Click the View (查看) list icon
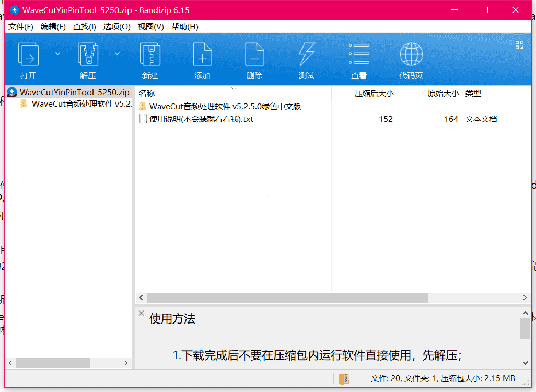 [x=359, y=54]
